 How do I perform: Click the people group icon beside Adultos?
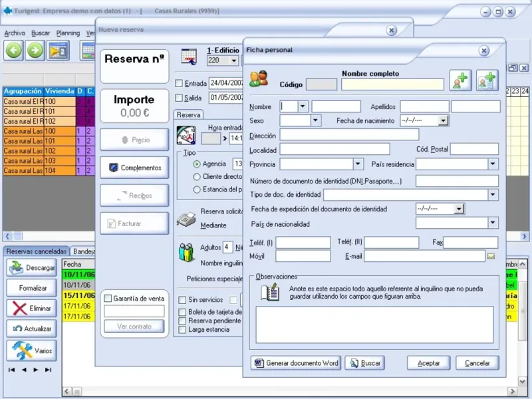(186, 253)
